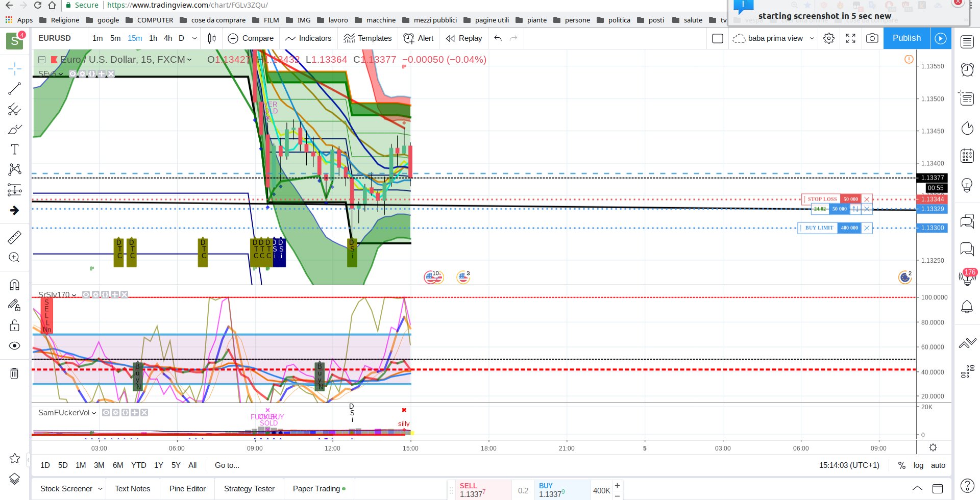The width and height of the screenshot is (980, 500).
Task: Expand Stock Screener dropdown arrow
Action: [x=100, y=489]
